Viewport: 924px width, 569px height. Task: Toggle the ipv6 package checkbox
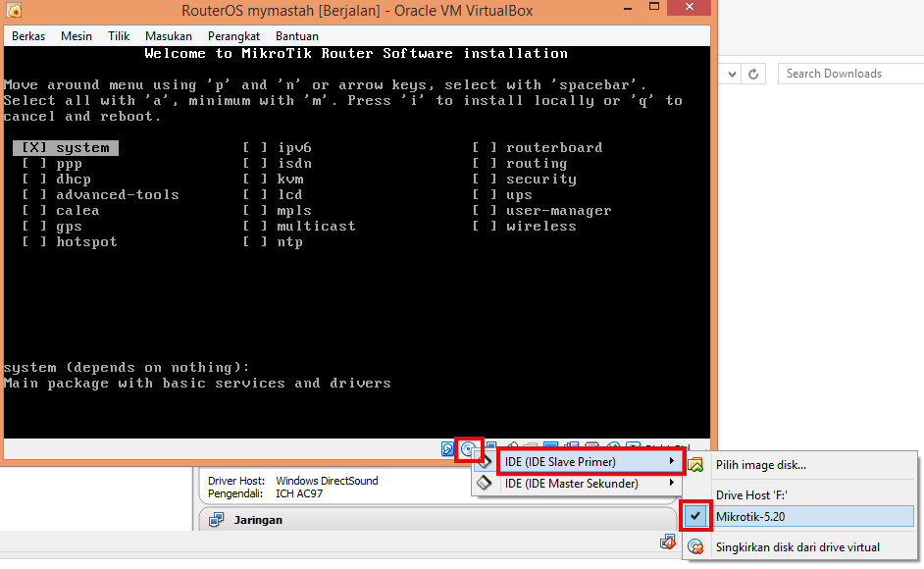(x=255, y=147)
